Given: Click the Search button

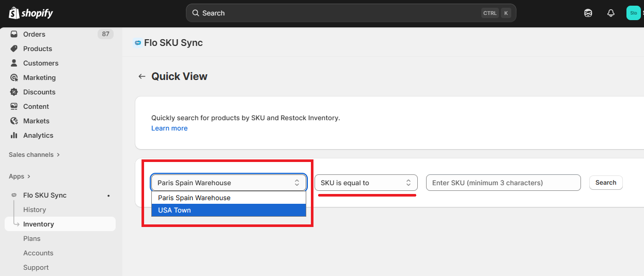Looking at the screenshot, I should coord(606,183).
